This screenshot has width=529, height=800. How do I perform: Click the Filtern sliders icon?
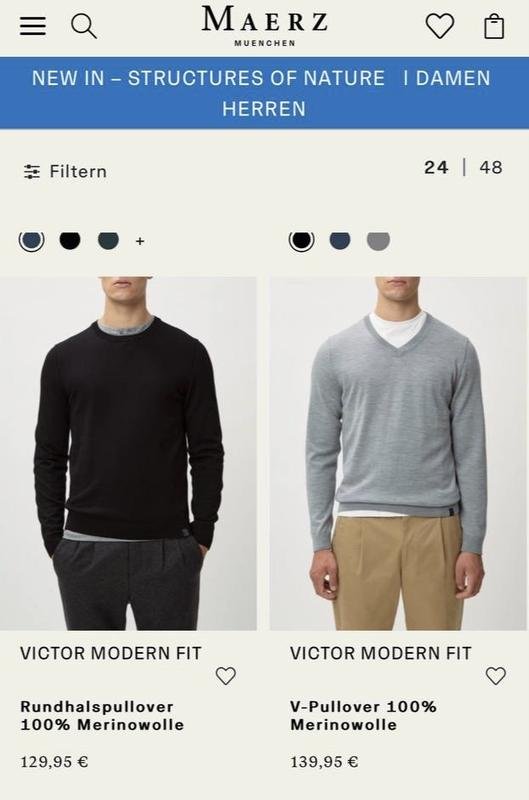(x=32, y=172)
